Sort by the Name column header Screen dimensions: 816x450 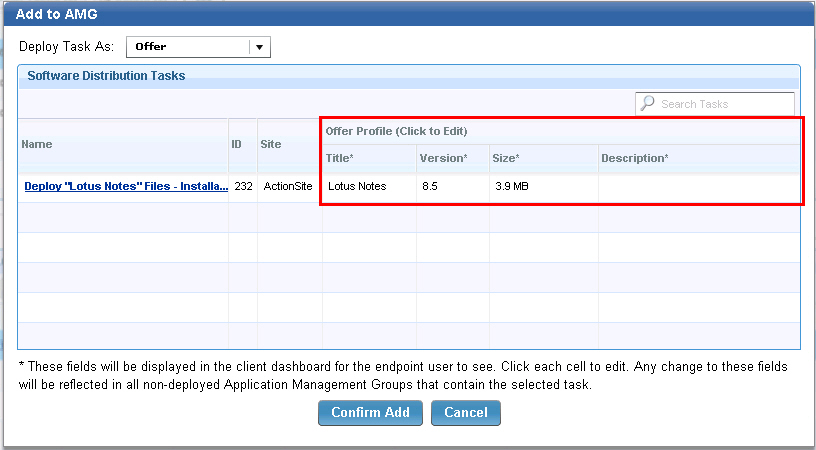124,145
